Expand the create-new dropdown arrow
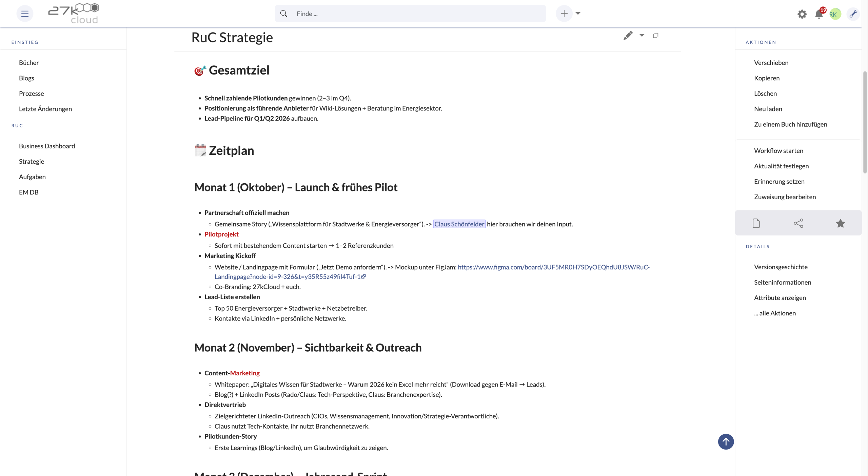The image size is (868, 476). click(x=578, y=14)
